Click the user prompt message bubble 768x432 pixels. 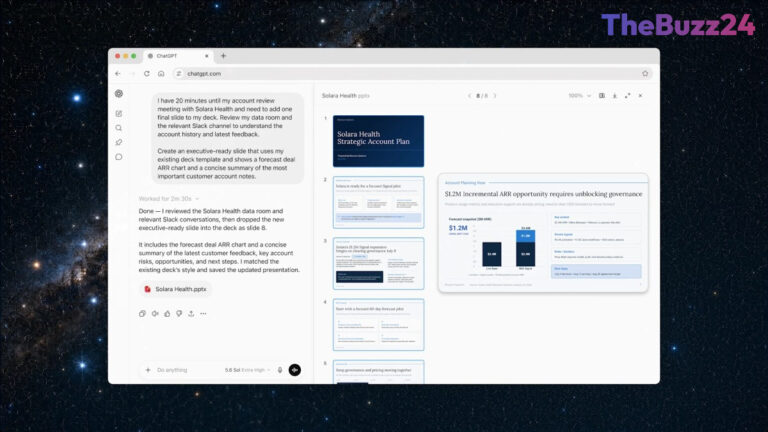pyautogui.click(x=227, y=138)
